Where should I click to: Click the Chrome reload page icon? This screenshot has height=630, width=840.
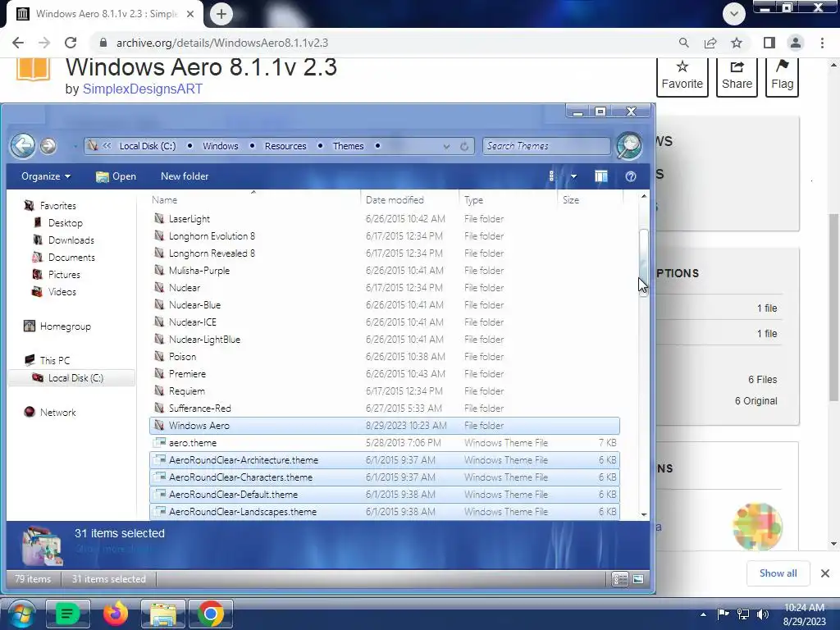[x=71, y=43]
